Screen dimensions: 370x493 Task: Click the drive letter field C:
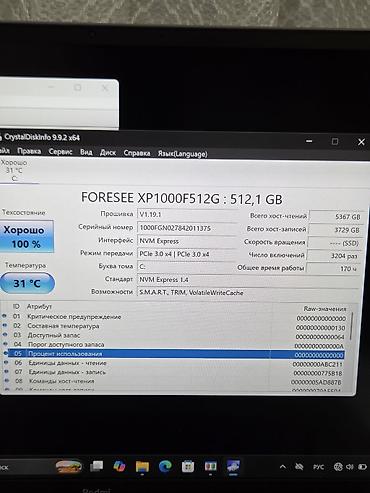[187, 266]
